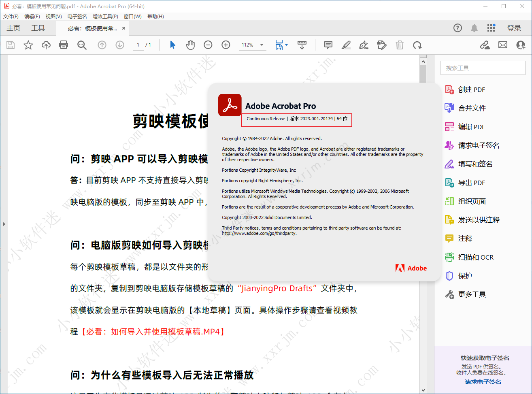Expand the left navigation pane arrow
This screenshot has width=532, height=394.
point(4,224)
